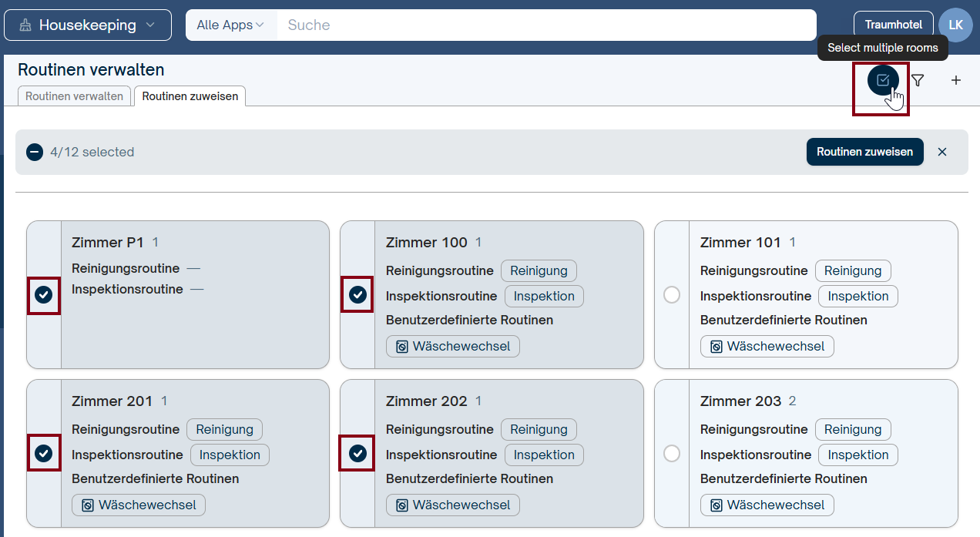Click the dark Routinen zuweisen button
Image resolution: width=980 pixels, height=537 pixels.
click(x=864, y=152)
